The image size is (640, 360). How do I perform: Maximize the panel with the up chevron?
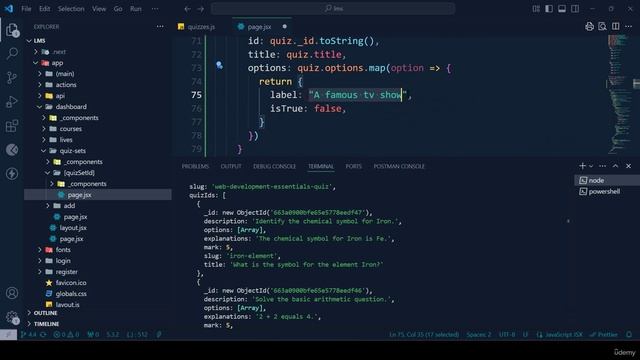pos(616,166)
